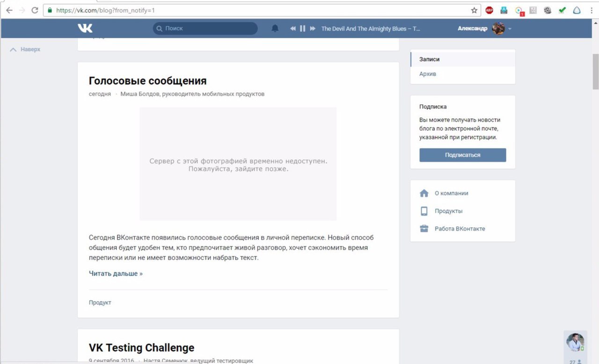
Task: Bookmark page with star icon
Action: point(474,10)
